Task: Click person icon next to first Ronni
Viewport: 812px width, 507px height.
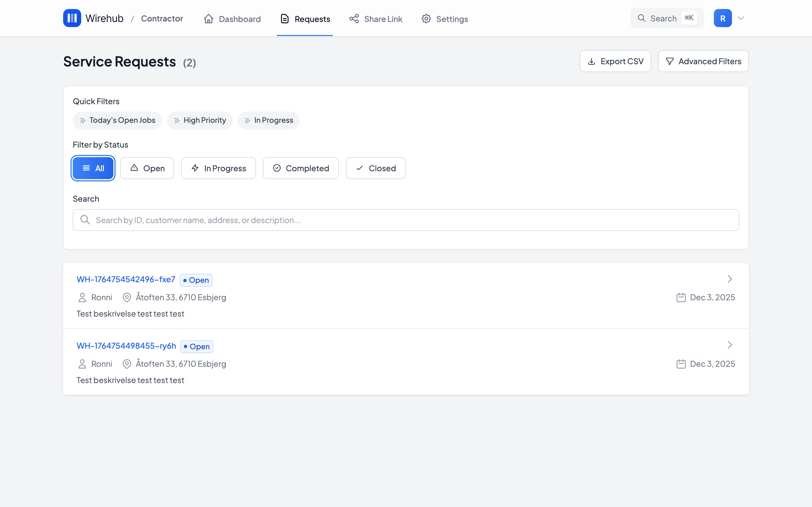Action: 82,297
